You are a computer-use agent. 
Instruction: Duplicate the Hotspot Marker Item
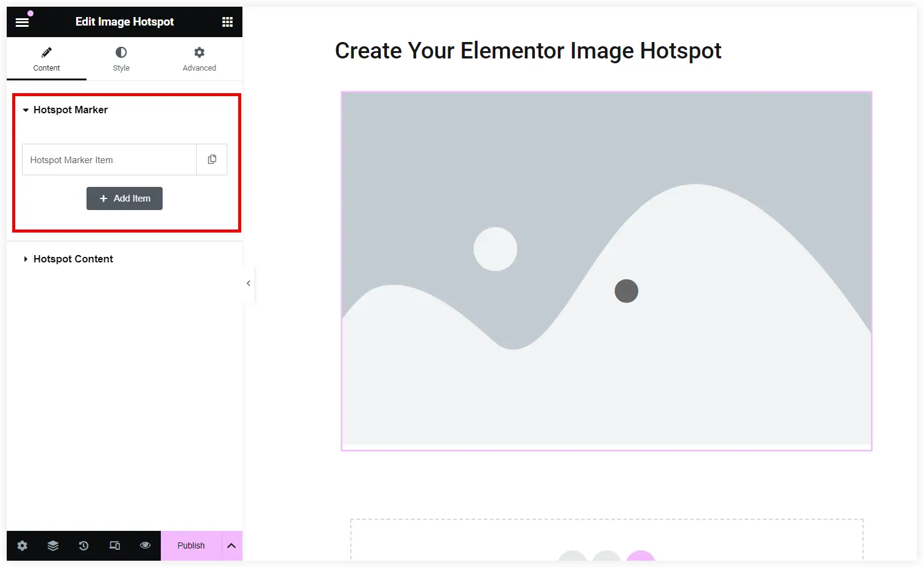(x=212, y=160)
